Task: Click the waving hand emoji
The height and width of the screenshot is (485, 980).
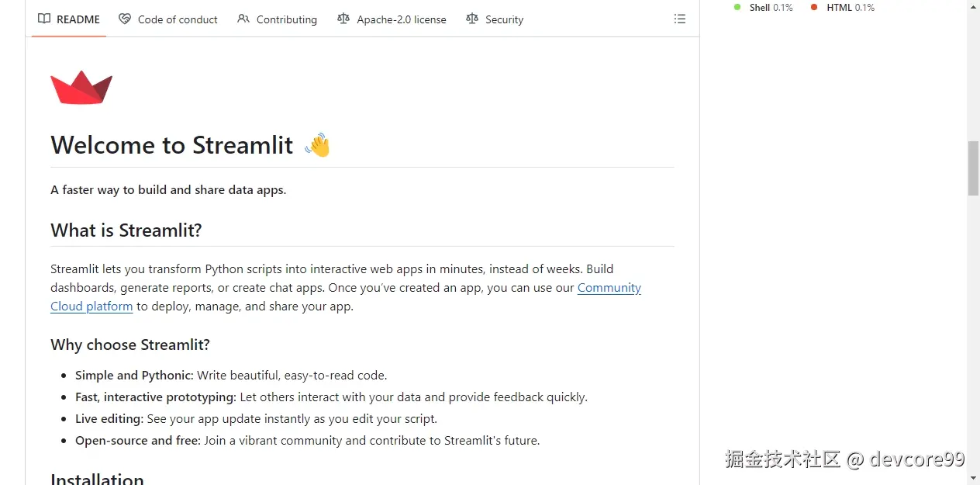Action: click(317, 145)
